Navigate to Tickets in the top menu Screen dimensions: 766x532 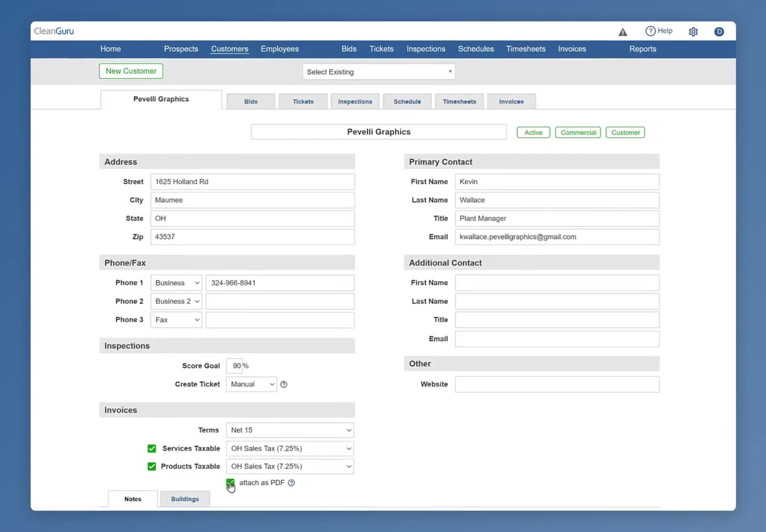[382, 49]
